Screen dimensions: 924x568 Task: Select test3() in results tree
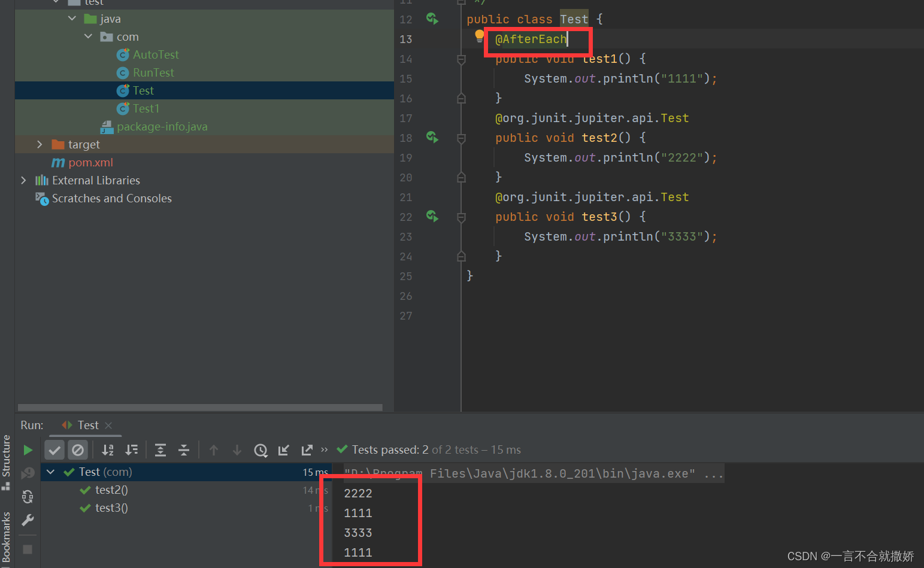pyautogui.click(x=111, y=508)
